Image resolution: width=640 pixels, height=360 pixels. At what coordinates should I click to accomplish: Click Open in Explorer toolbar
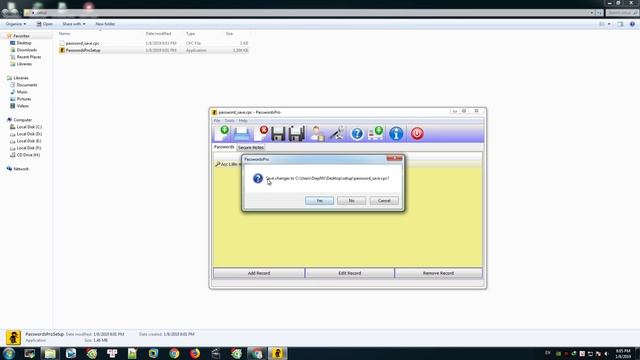45,24
